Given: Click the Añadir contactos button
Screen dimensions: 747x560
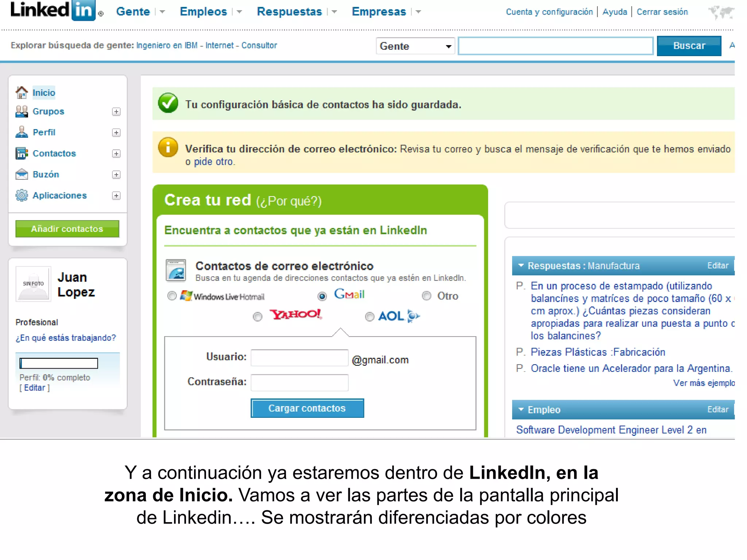Looking at the screenshot, I should coord(67,229).
